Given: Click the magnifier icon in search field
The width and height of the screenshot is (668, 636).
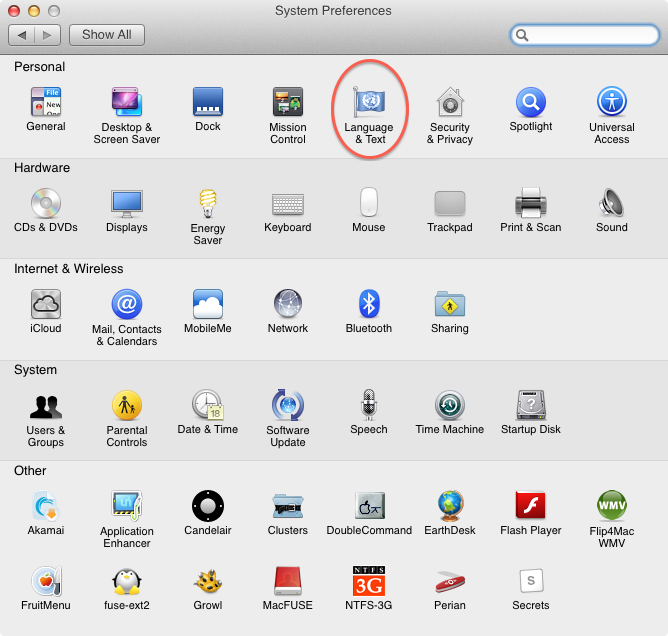Looking at the screenshot, I should pos(522,35).
